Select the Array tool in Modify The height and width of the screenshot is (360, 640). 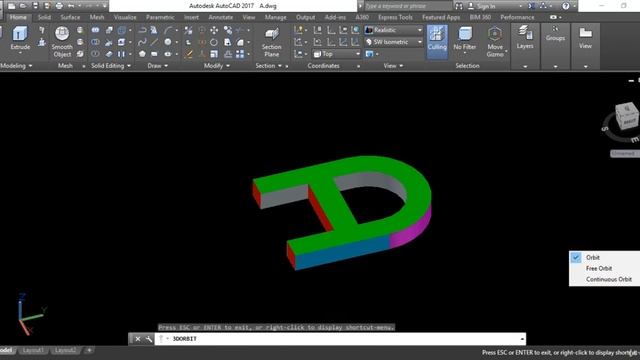(240, 54)
